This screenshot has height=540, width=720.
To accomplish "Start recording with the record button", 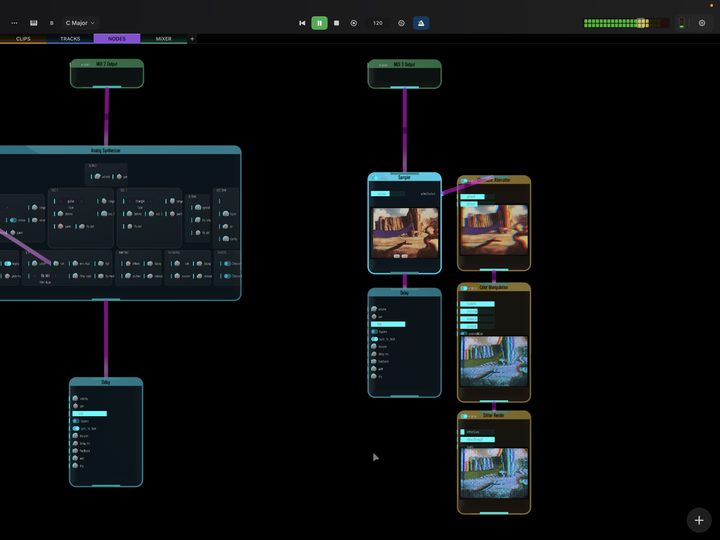I will coord(354,23).
